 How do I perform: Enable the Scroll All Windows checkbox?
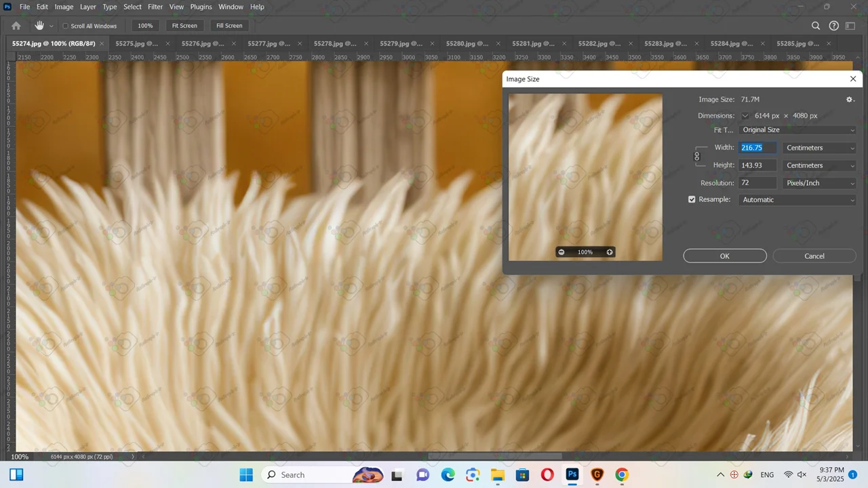(x=66, y=26)
